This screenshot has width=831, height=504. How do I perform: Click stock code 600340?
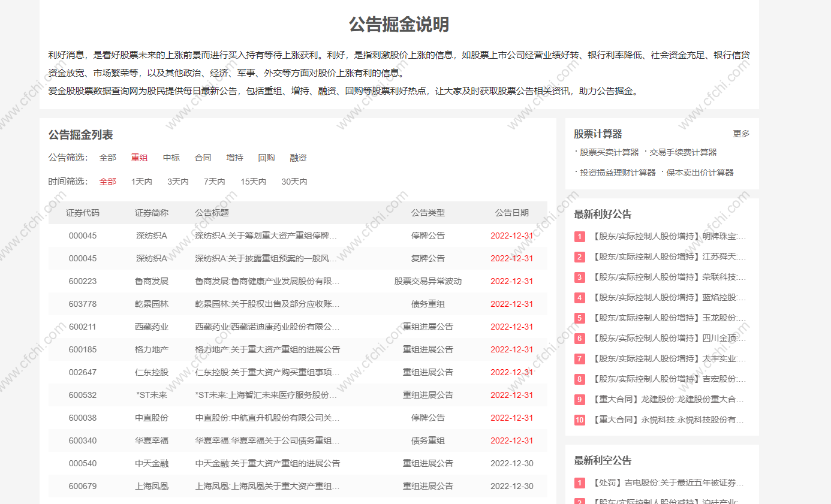pos(83,440)
